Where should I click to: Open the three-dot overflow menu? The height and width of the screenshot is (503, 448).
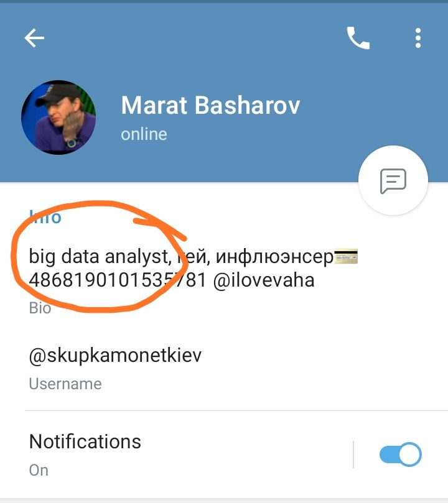[418, 38]
